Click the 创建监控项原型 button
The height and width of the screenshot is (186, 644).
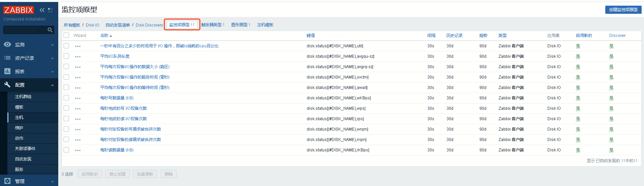pos(623,10)
